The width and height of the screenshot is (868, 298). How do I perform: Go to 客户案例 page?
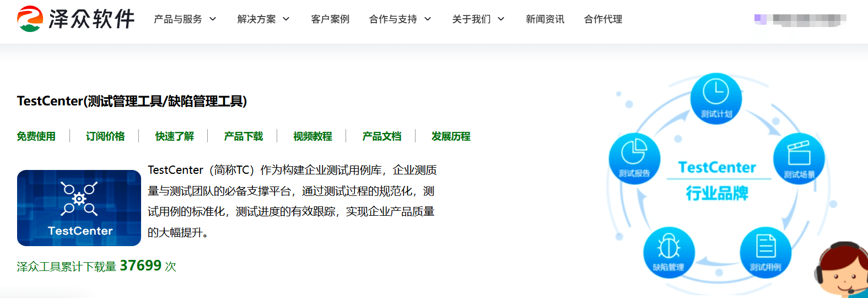330,19
